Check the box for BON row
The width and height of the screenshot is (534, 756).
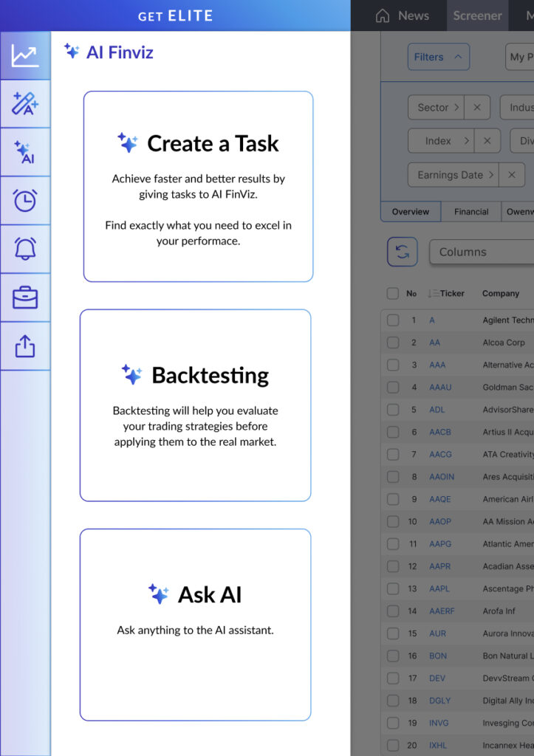pyautogui.click(x=393, y=656)
